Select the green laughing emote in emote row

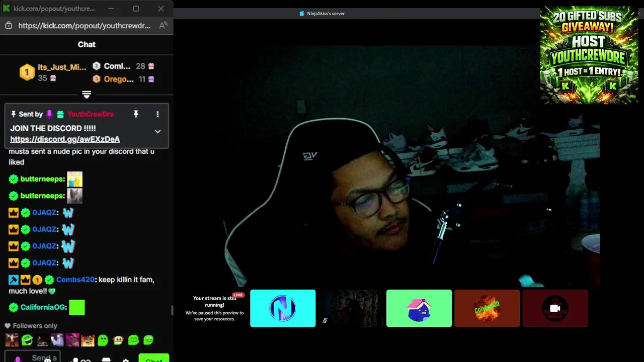27,340
